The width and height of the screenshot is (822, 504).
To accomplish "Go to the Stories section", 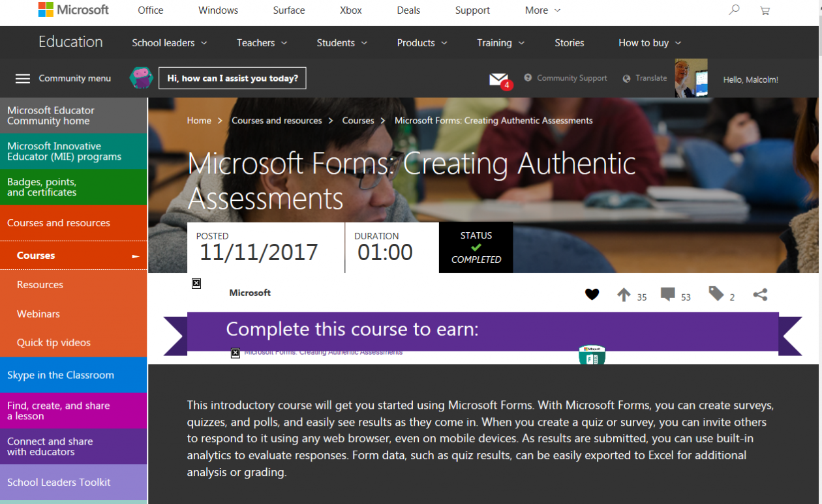I will (570, 43).
